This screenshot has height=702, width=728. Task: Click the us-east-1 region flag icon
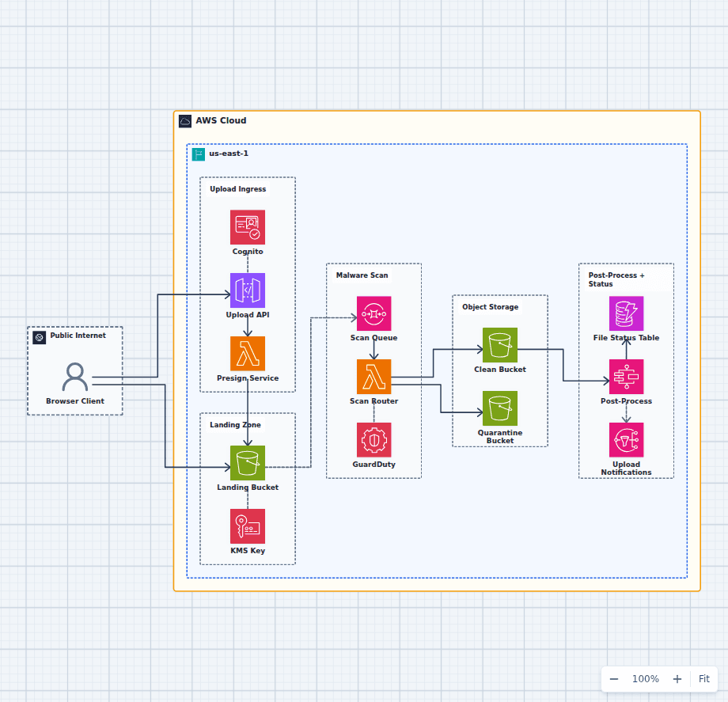point(199,154)
